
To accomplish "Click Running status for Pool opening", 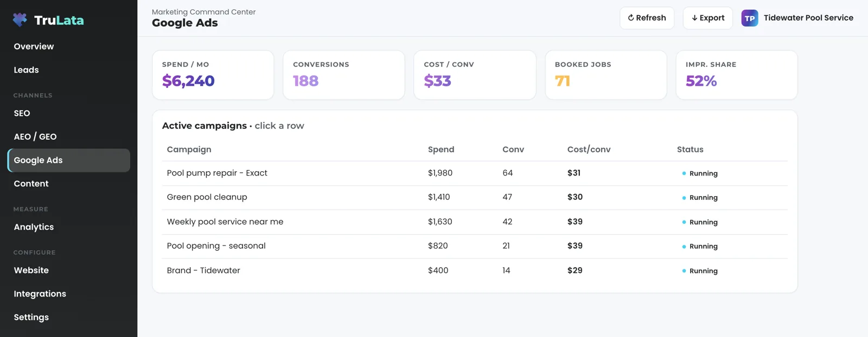I will point(700,247).
